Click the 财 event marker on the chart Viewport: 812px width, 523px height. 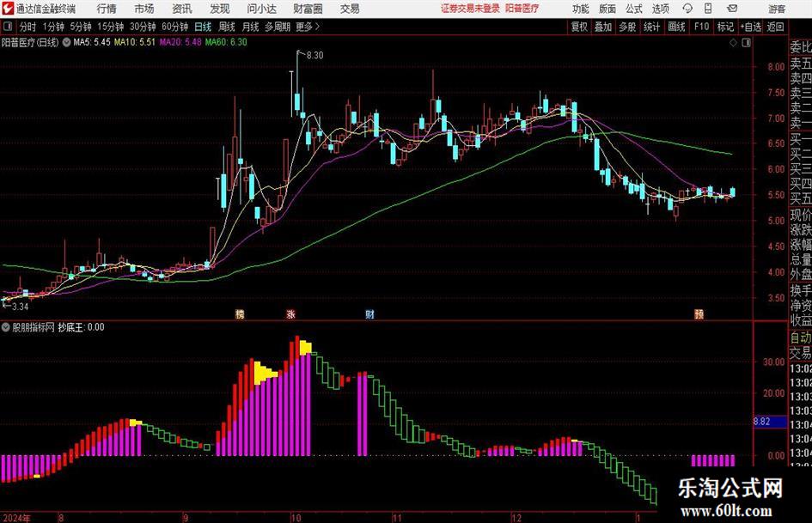click(369, 313)
